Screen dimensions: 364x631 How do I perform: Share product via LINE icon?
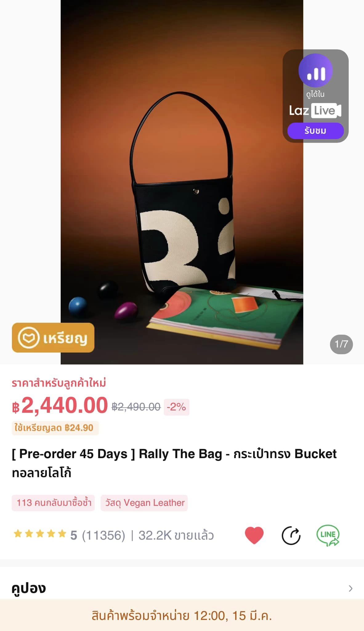point(328,535)
